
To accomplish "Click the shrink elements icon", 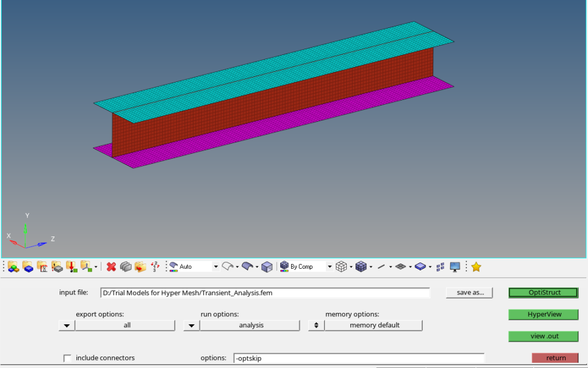I will 440,267.
